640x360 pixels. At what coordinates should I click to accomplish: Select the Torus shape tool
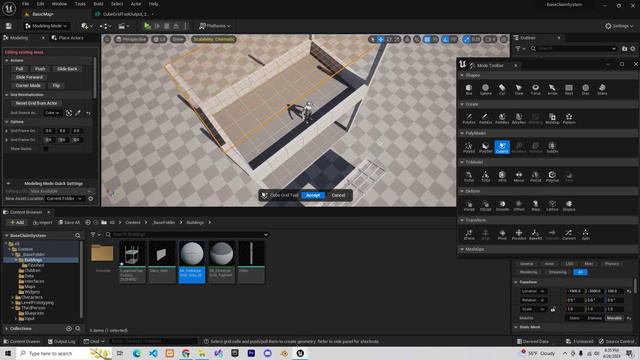536,90
